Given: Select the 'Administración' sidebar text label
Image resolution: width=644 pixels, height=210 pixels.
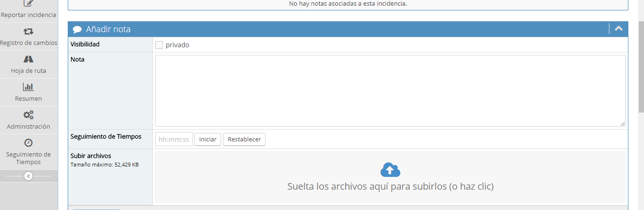Looking at the screenshot, I should point(28,126).
